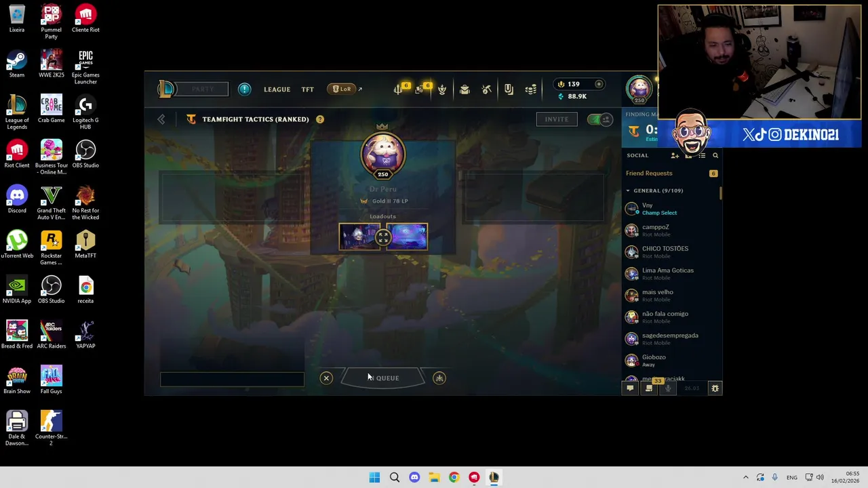This screenshot has height=488, width=868.
Task: Click the Little Legend loadout thumbnail
Action: 360,237
